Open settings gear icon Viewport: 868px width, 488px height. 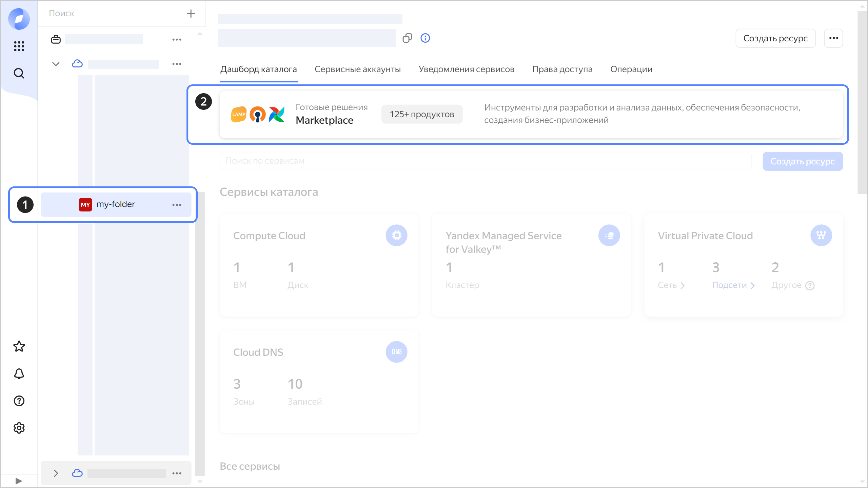point(19,428)
